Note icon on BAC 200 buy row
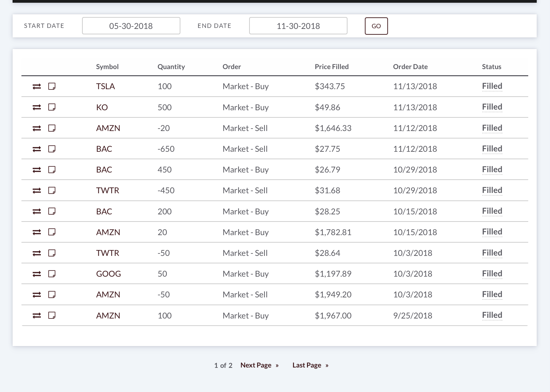Screen dimensions: 550x392 [x=52, y=211]
